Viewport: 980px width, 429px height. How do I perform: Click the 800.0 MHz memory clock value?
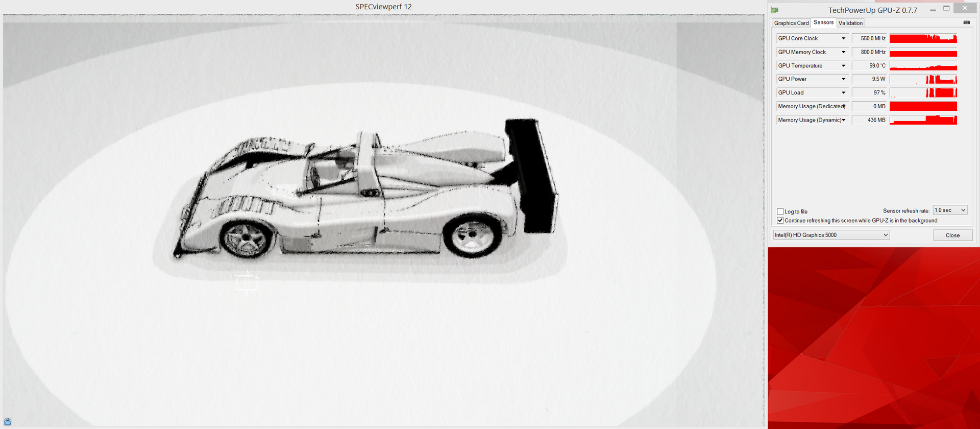[870, 52]
